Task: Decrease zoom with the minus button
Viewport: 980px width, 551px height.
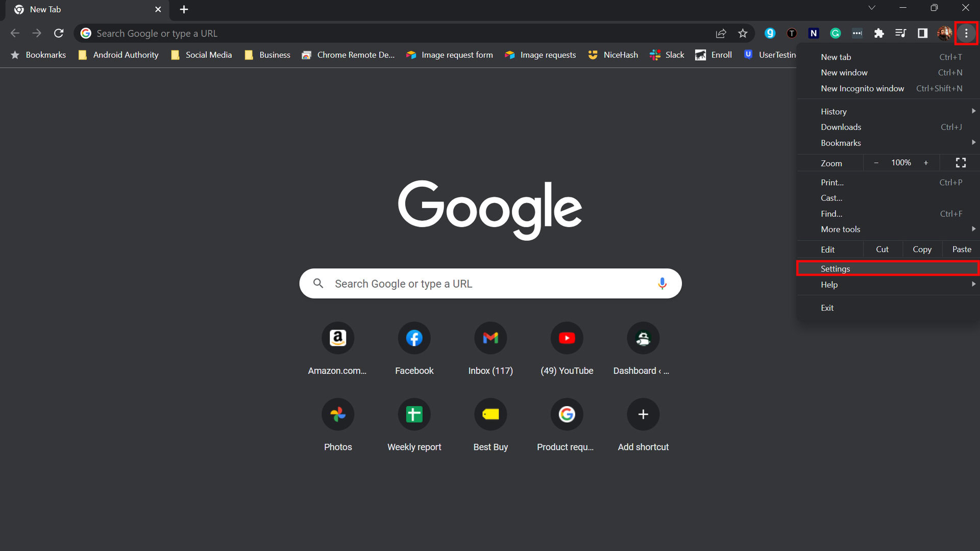Action: click(876, 163)
